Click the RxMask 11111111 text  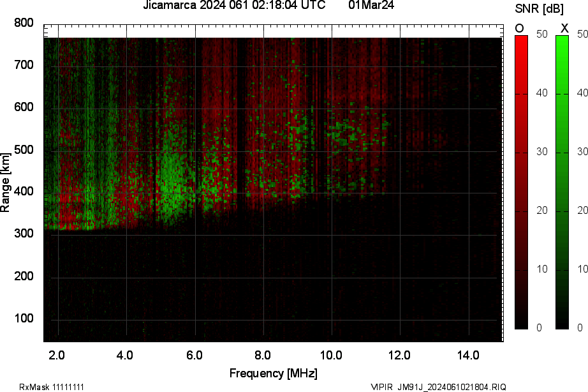pyautogui.click(x=52, y=387)
